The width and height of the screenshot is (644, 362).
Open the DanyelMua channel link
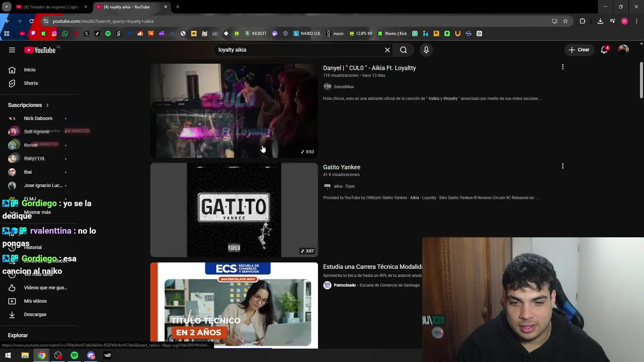pos(343,86)
